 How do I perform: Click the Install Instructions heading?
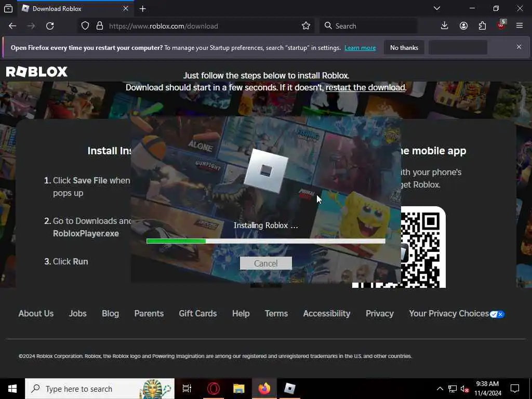coord(109,151)
